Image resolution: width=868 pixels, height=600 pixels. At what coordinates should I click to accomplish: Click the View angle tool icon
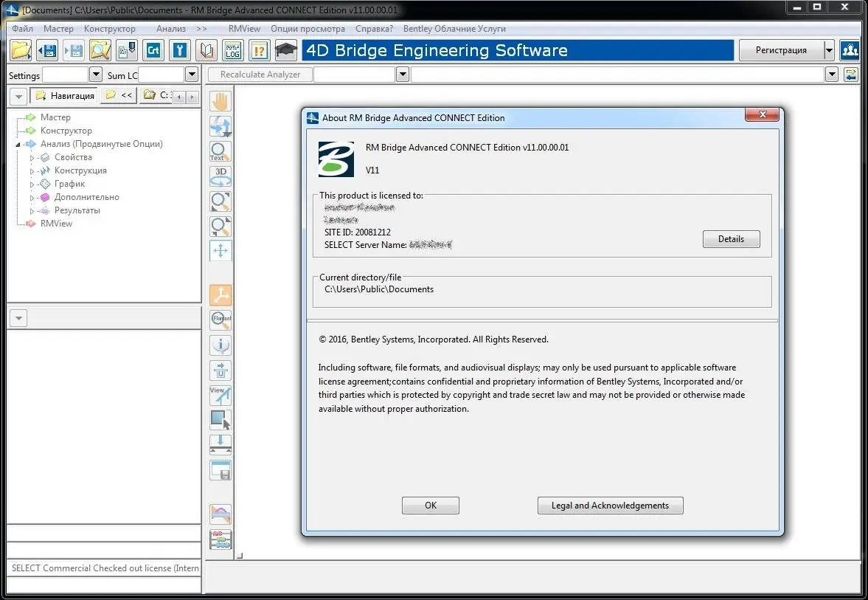point(221,395)
